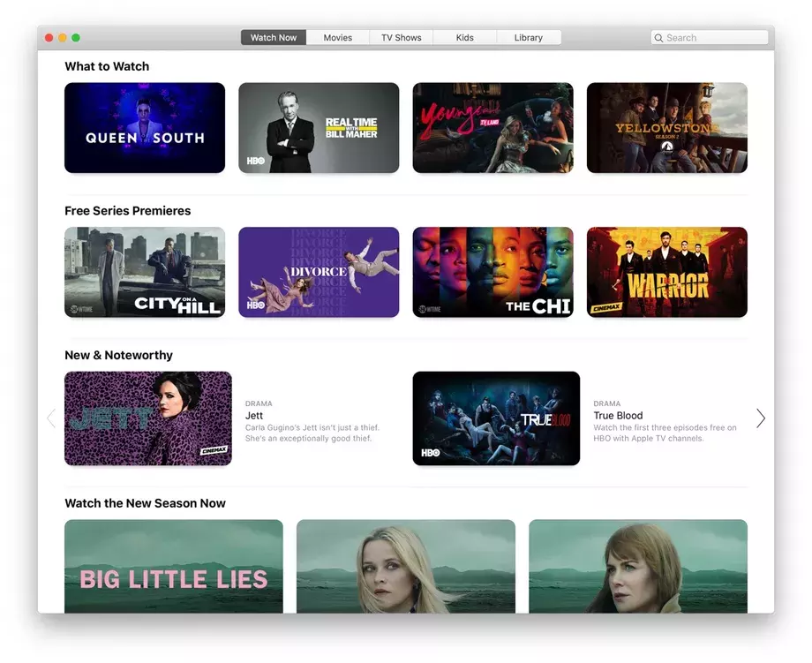Open the Yellowstone Season 2 card
The image size is (812, 663).
click(x=667, y=127)
